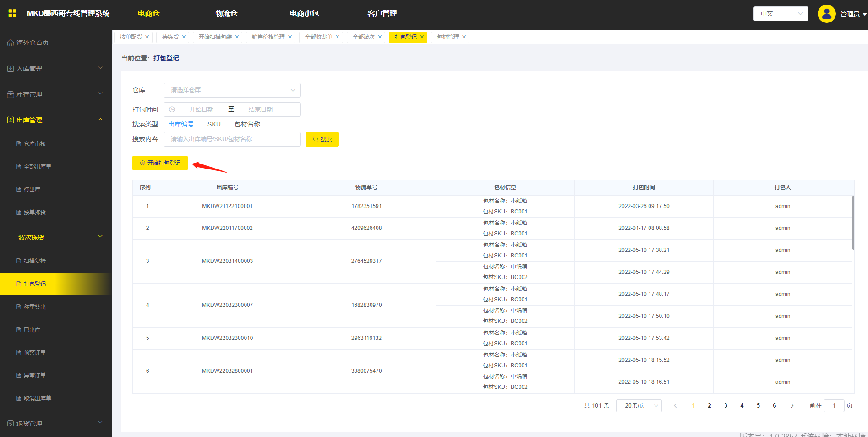The image size is (868, 437).
Task: Open the 中文 language dropdown
Action: pyautogui.click(x=781, y=14)
